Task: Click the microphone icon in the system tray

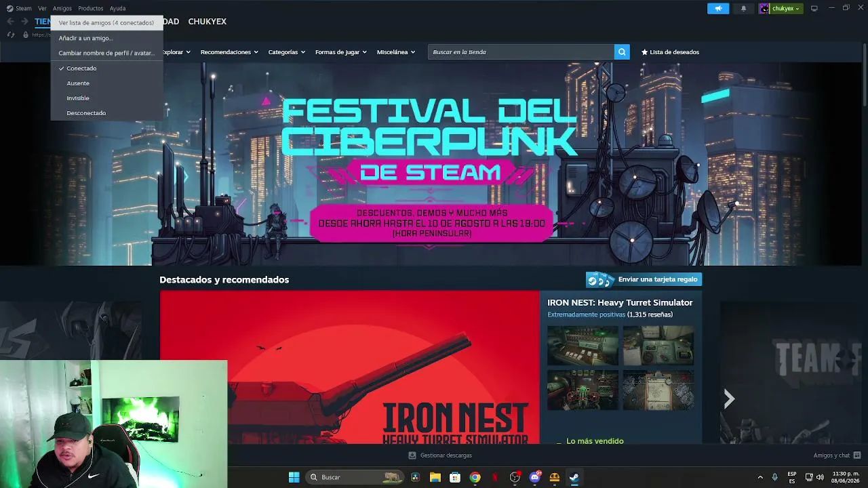Action: (775, 477)
